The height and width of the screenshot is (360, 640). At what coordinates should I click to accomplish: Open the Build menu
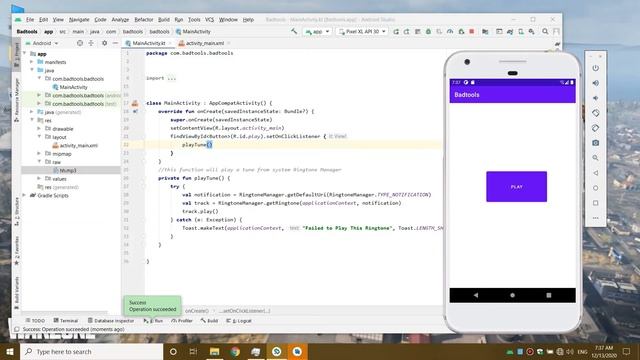pyautogui.click(x=164, y=20)
